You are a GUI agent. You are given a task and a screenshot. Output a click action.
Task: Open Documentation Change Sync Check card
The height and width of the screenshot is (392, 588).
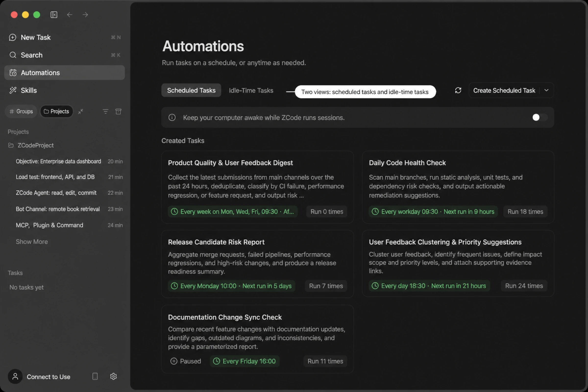click(x=257, y=339)
